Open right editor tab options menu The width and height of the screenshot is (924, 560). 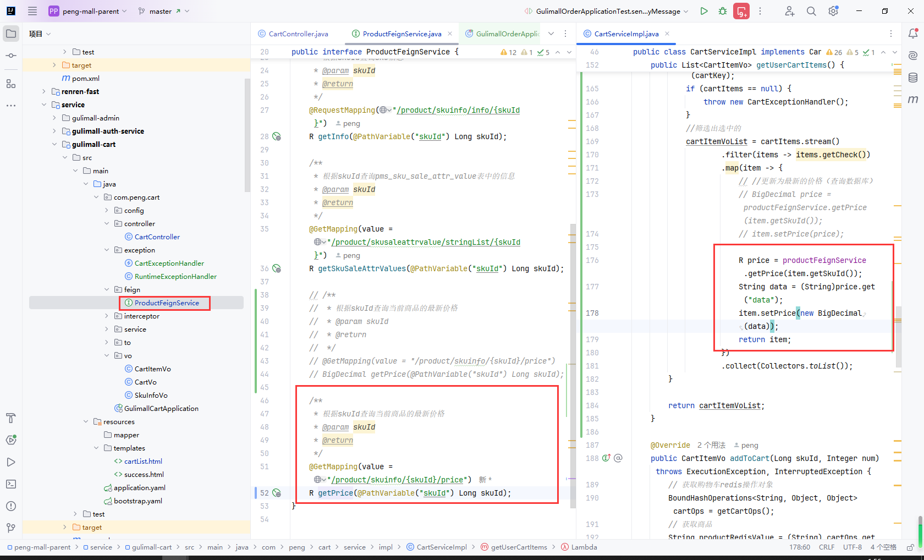tap(891, 34)
